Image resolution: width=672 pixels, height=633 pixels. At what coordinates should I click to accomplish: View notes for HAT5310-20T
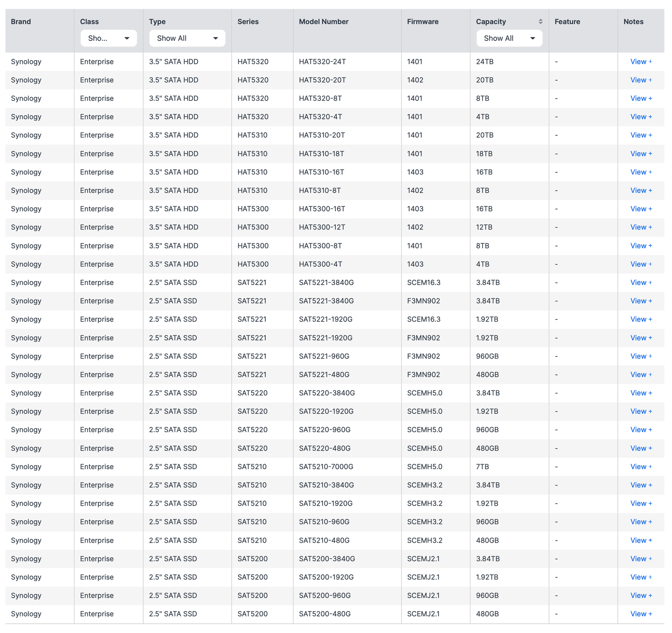tap(641, 135)
